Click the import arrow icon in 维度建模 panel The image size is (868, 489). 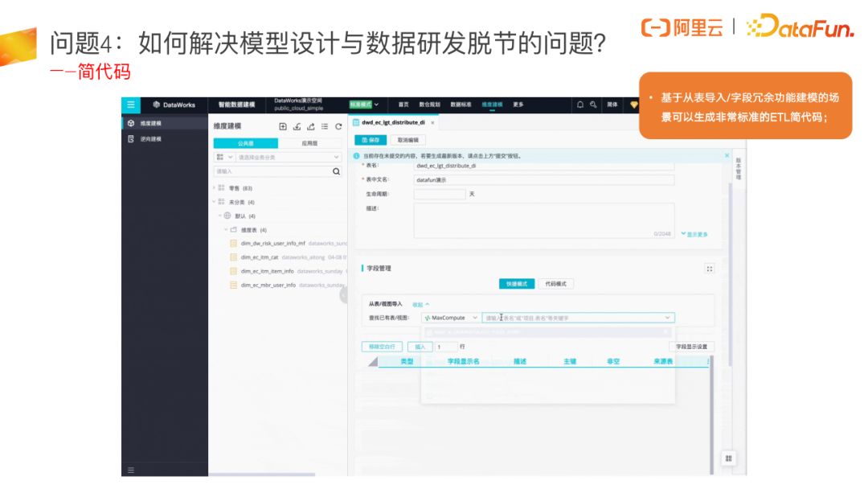pyautogui.click(x=297, y=127)
